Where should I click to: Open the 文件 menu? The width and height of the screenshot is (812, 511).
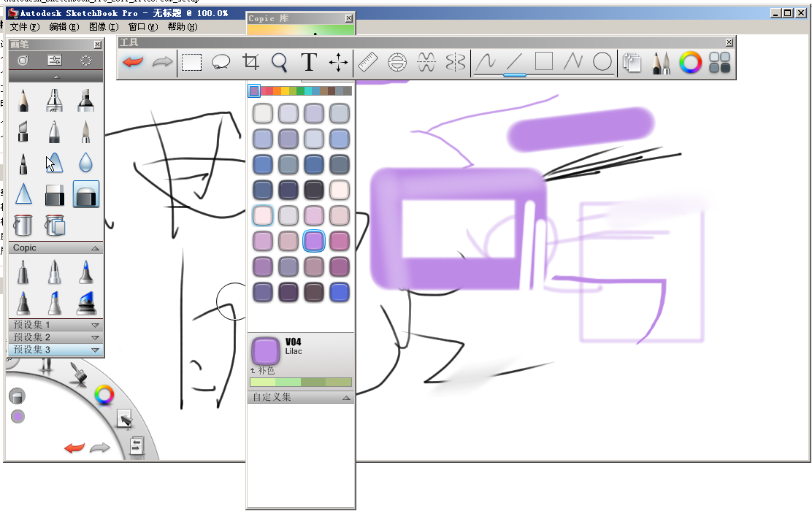25,27
